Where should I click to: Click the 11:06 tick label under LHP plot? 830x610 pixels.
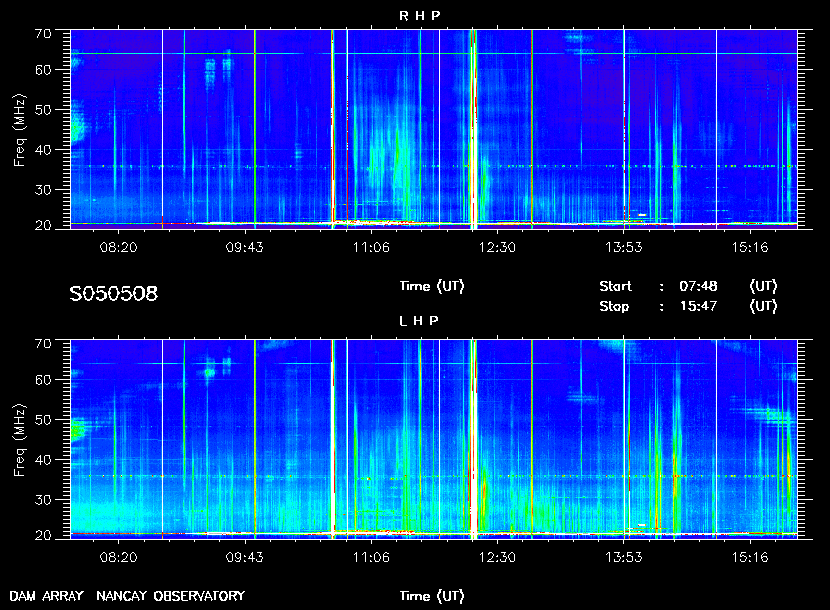tap(371, 557)
